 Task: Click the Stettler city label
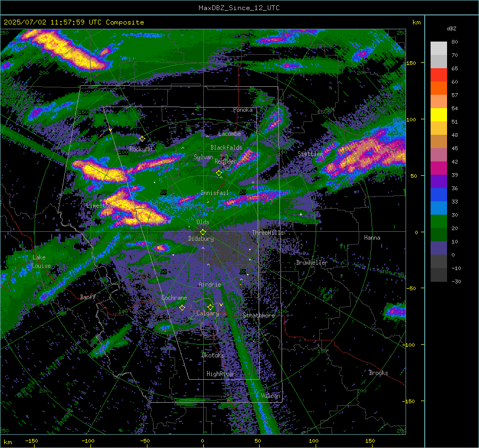point(309,154)
